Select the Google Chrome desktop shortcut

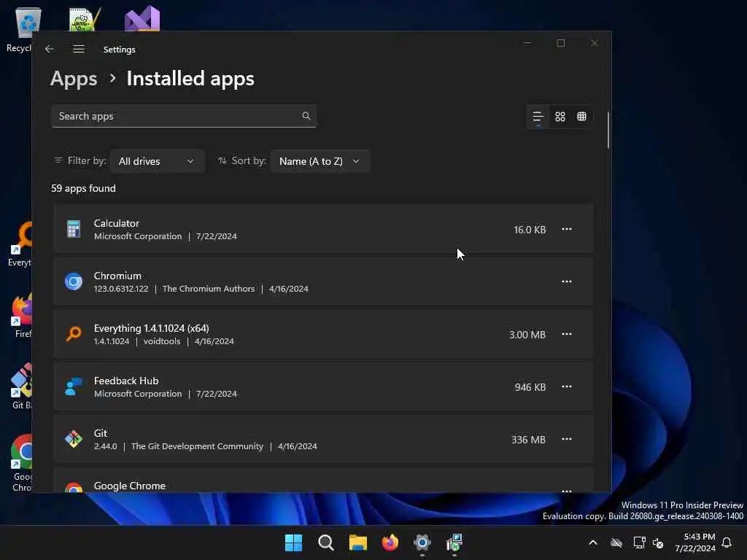[x=21, y=463]
